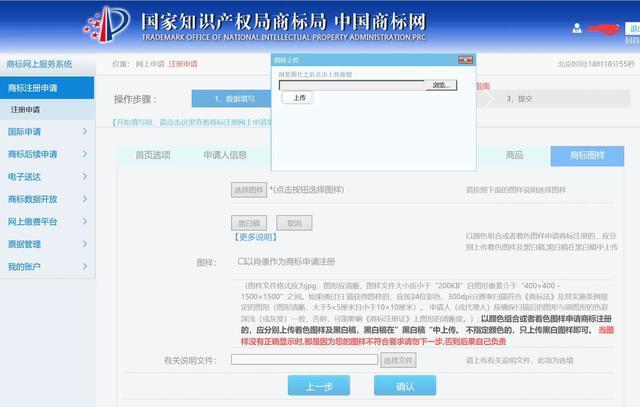Click the 确认 confirm button
Image resolution: width=640 pixels, height=407 pixels.
pos(405,386)
